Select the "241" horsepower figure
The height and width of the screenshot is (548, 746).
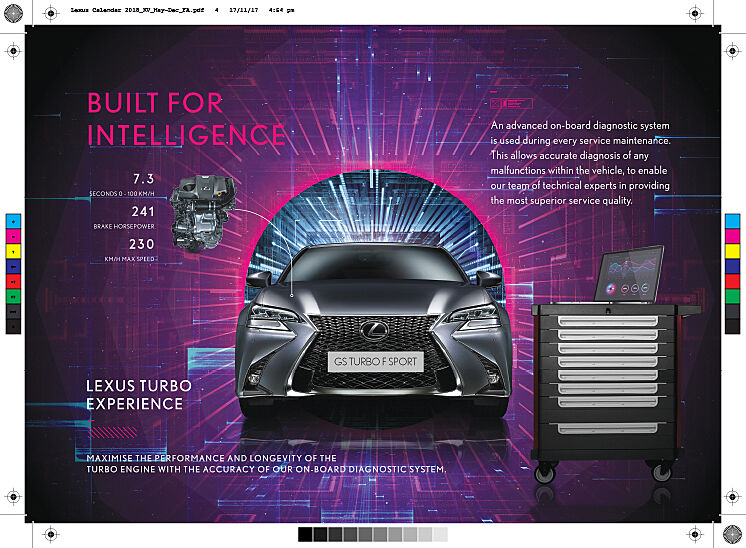[143, 212]
